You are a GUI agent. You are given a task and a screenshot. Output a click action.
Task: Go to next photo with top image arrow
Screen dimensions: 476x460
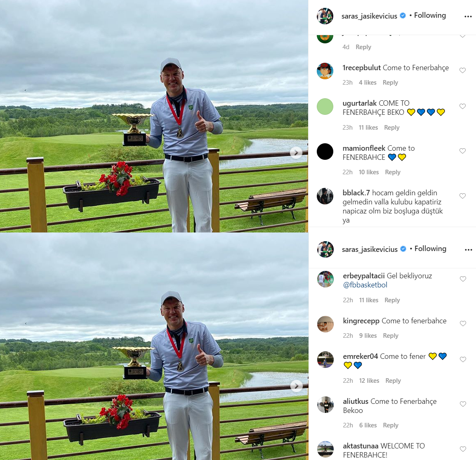(296, 152)
